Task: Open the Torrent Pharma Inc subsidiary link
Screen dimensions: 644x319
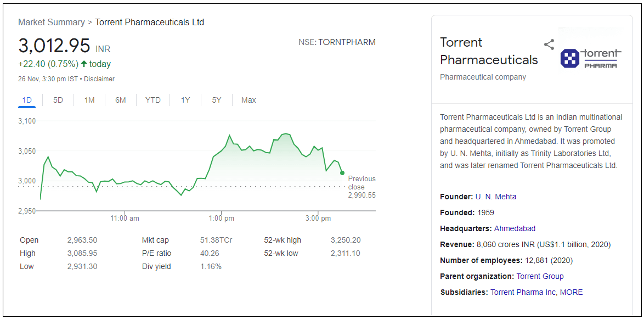Action: (x=523, y=292)
